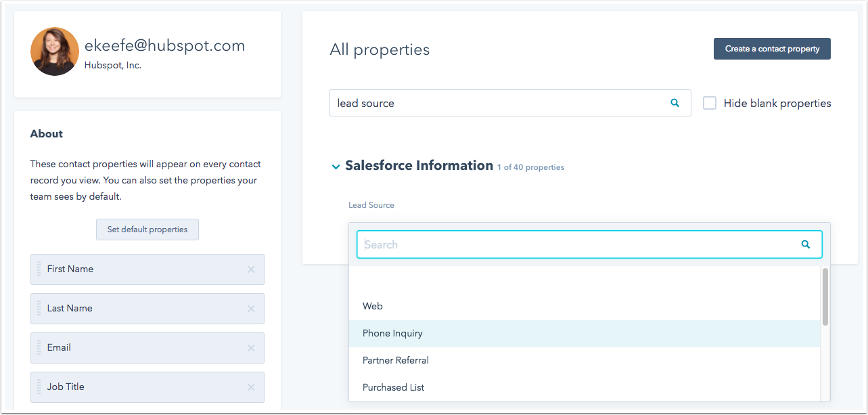Click the search magnifier in the properties filter
This screenshot has width=868, height=415.
click(x=675, y=103)
